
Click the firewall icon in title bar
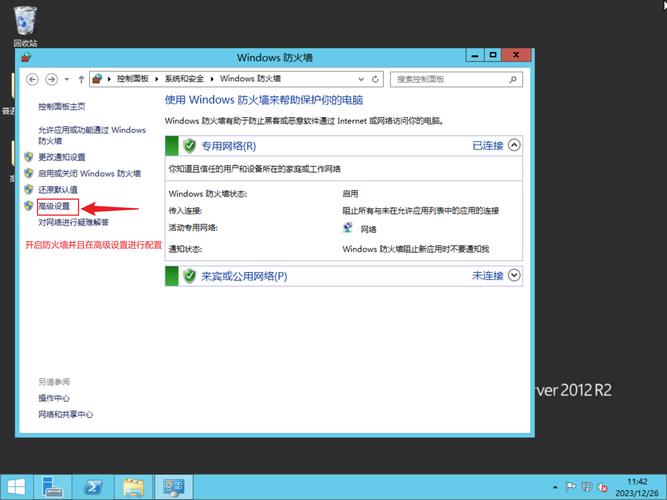(x=26, y=57)
